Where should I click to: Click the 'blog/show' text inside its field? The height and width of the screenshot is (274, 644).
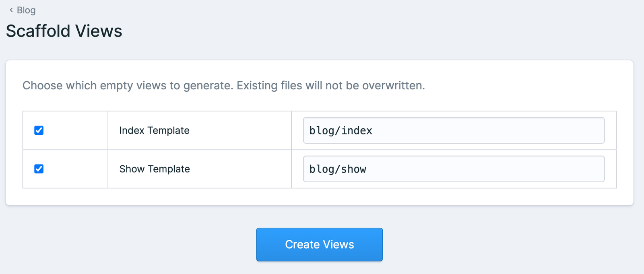338,169
